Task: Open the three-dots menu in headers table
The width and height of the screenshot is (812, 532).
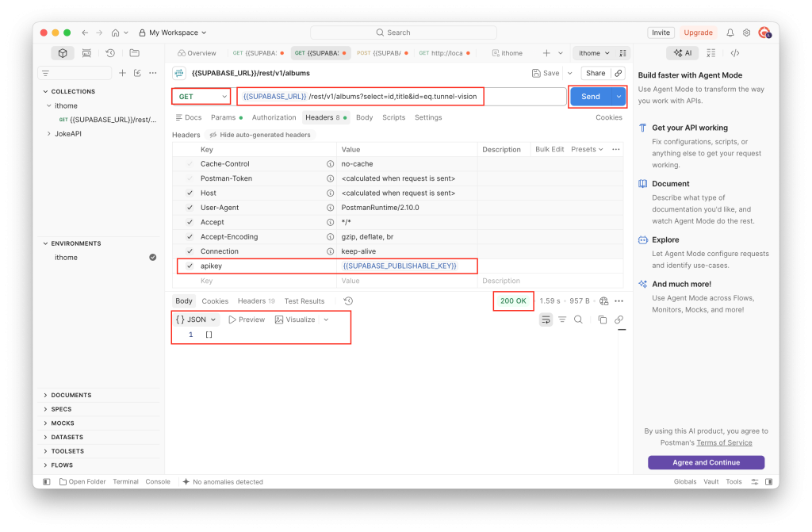Action: pos(615,149)
